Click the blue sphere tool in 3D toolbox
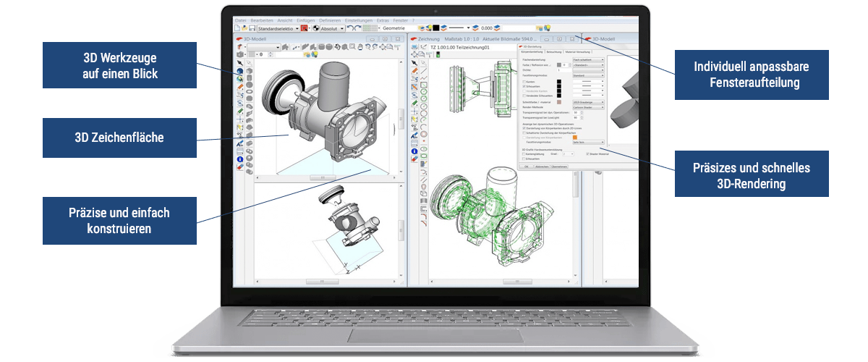 pyautogui.click(x=239, y=72)
